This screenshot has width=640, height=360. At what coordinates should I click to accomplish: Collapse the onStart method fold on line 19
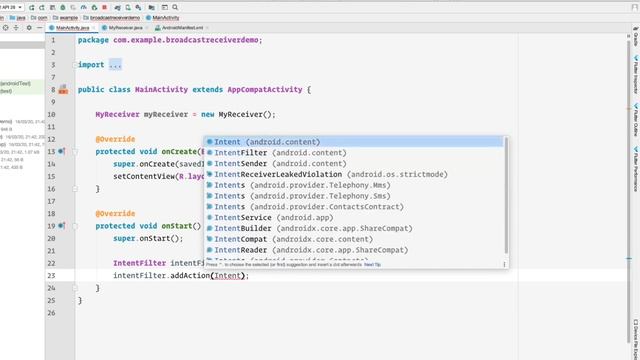[x=75, y=226]
